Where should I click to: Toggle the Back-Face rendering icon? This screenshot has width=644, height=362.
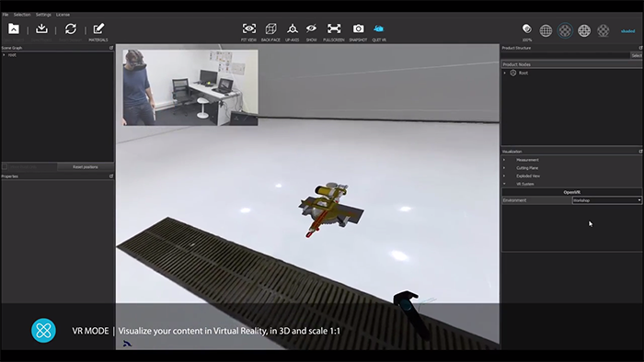[270, 28]
